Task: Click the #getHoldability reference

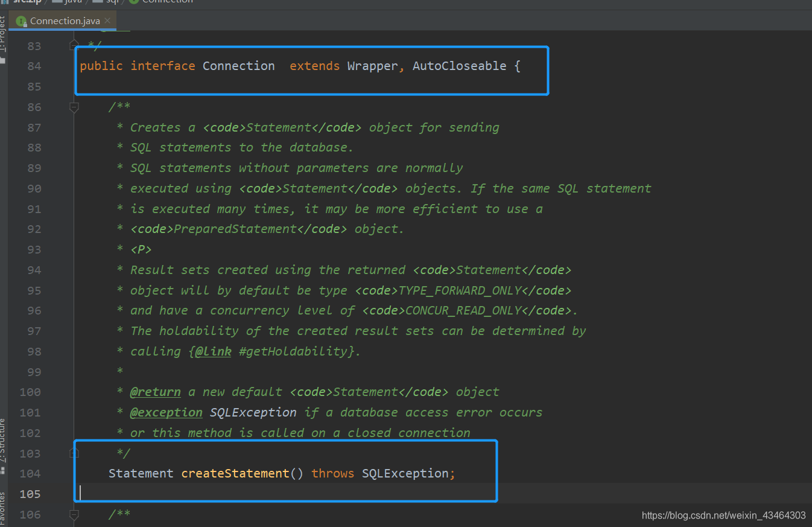Action: click(x=293, y=351)
